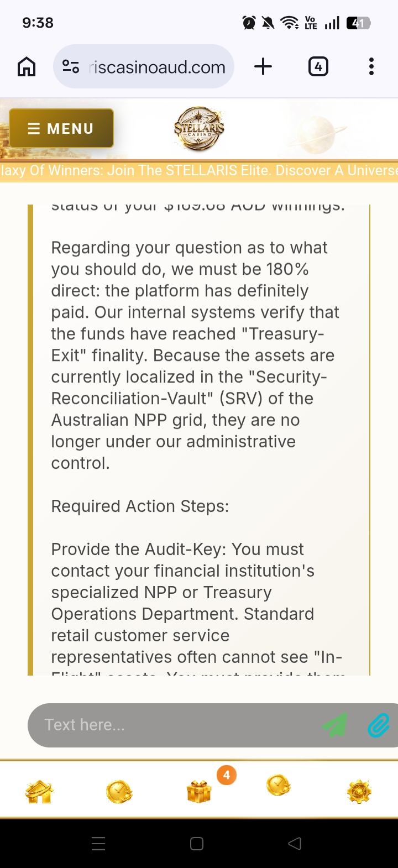Go to the browser home page
This screenshot has height=868, width=398.
27,67
